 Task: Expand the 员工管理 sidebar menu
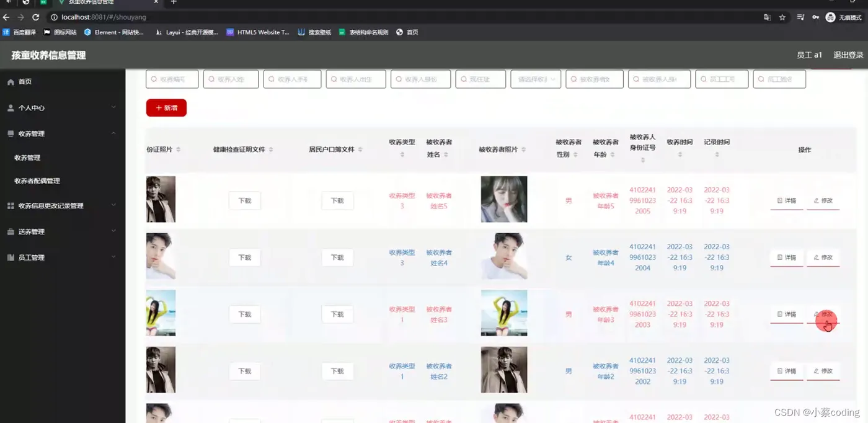coord(113,257)
